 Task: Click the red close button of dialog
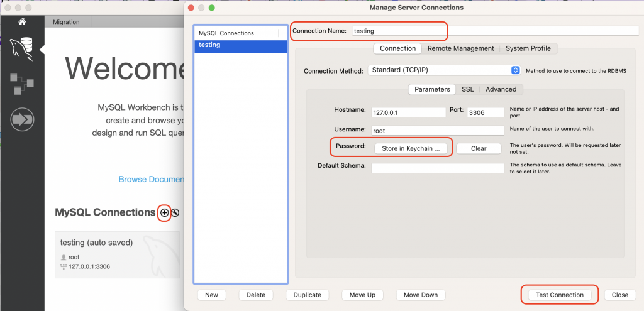click(191, 8)
